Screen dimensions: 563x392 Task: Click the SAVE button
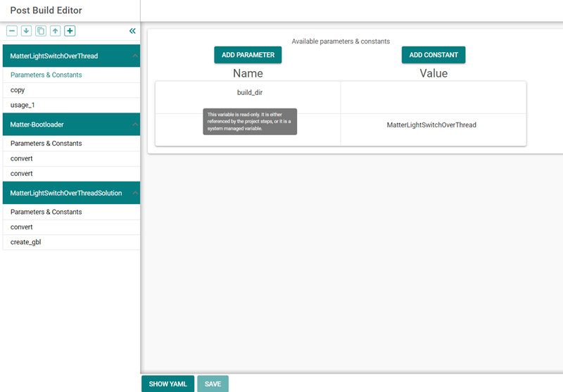[213, 384]
